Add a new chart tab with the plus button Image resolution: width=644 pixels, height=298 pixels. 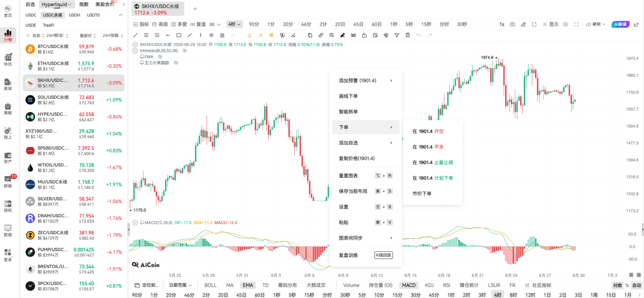[195, 9]
